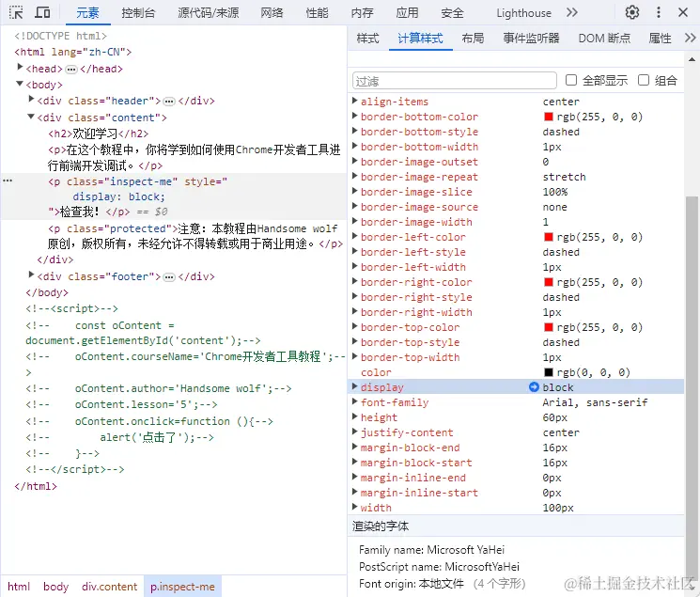Click the border-image-repeat property name
This screenshot has width=700, height=597.
pyautogui.click(x=419, y=177)
